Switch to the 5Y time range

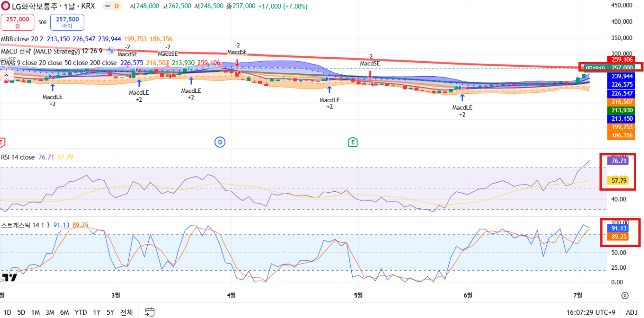pyautogui.click(x=110, y=312)
